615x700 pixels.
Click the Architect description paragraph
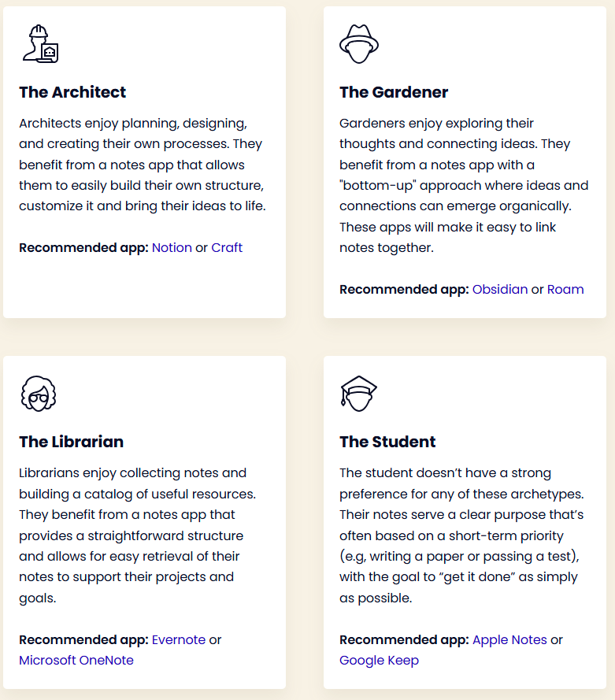point(143,165)
